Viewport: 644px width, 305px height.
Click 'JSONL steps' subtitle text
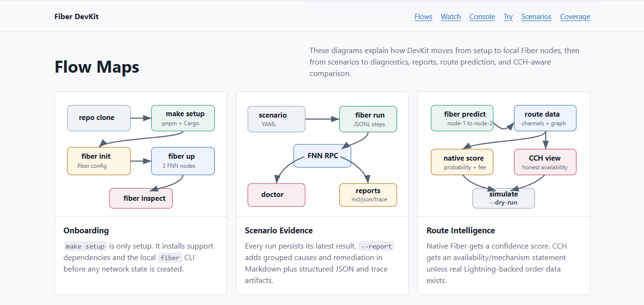click(x=369, y=124)
